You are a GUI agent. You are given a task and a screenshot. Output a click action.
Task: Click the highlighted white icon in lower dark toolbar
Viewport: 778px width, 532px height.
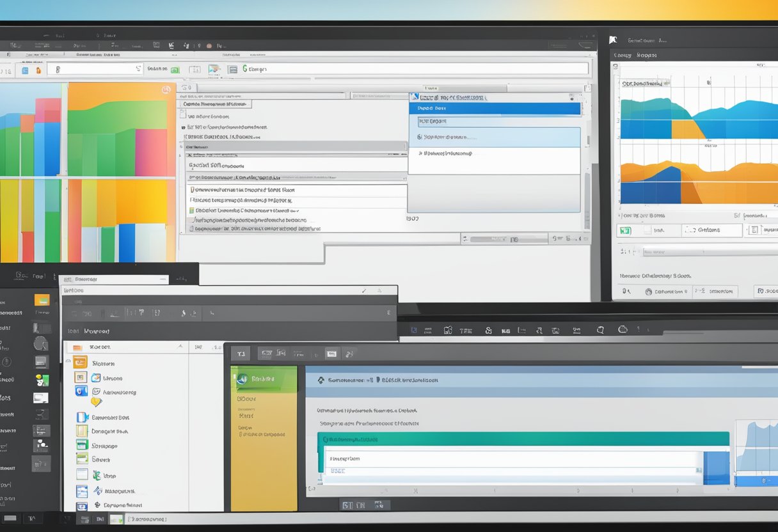pos(331,354)
